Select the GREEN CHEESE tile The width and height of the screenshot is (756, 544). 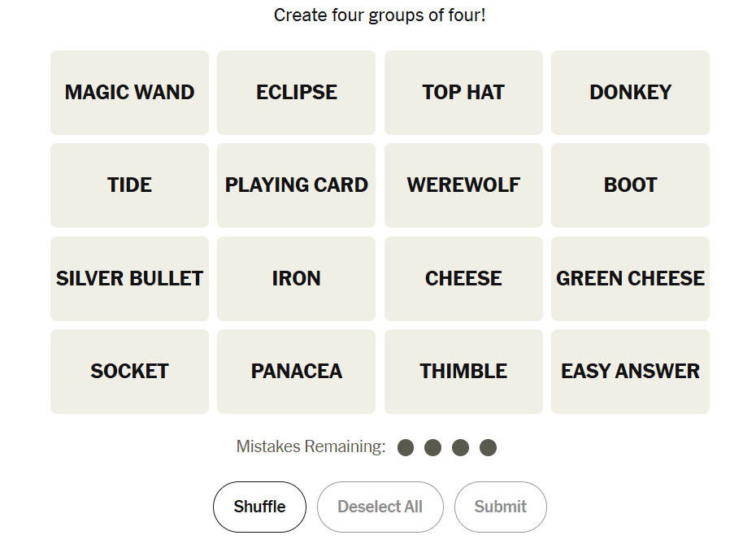(630, 279)
